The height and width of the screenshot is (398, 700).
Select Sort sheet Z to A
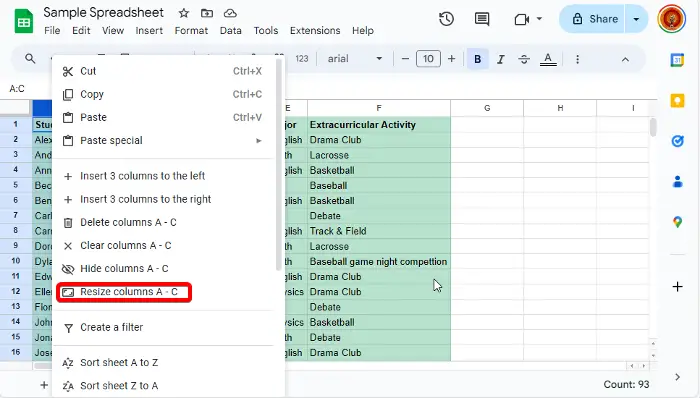tap(164, 386)
